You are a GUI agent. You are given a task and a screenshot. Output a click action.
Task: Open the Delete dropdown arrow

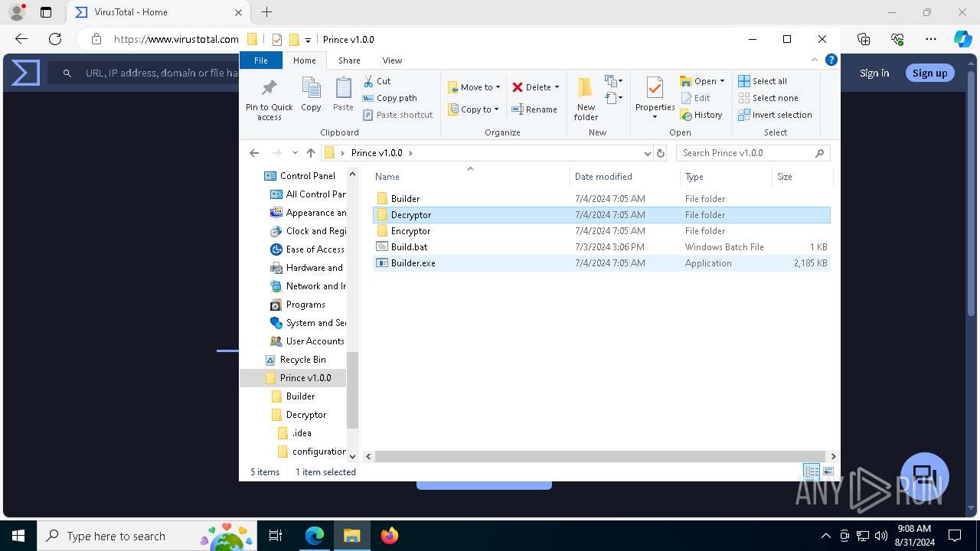coord(557,87)
